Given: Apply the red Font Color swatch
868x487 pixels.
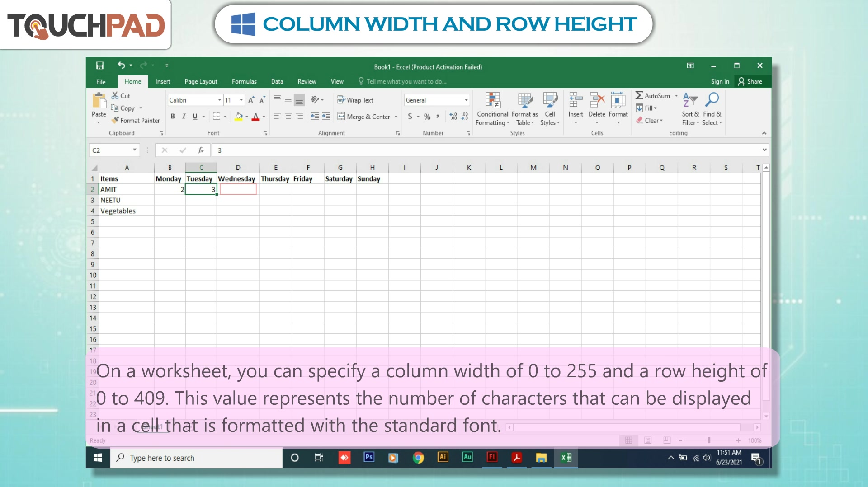Looking at the screenshot, I should click(x=256, y=117).
